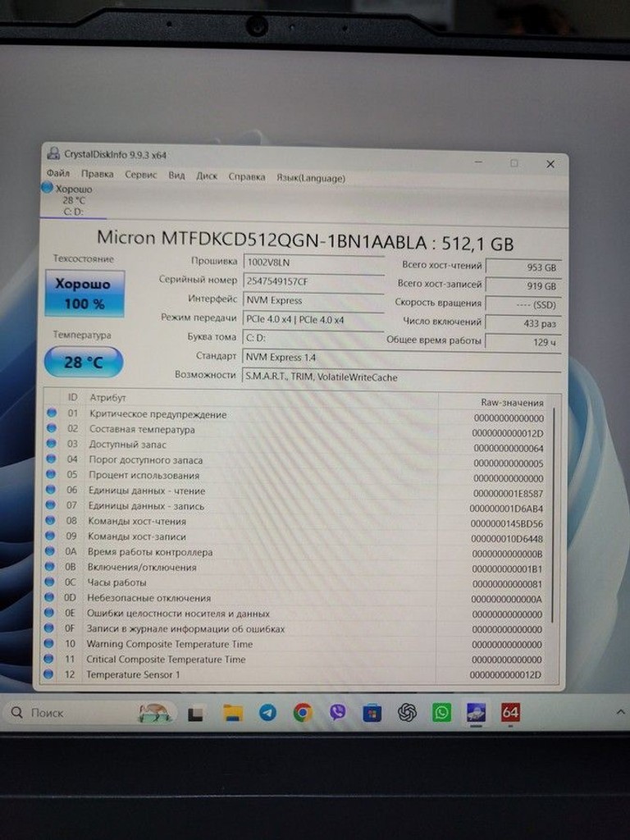This screenshot has width=630, height=840.
Task: Open Microsoft Store from the taskbar
Action: pyautogui.click(x=372, y=713)
